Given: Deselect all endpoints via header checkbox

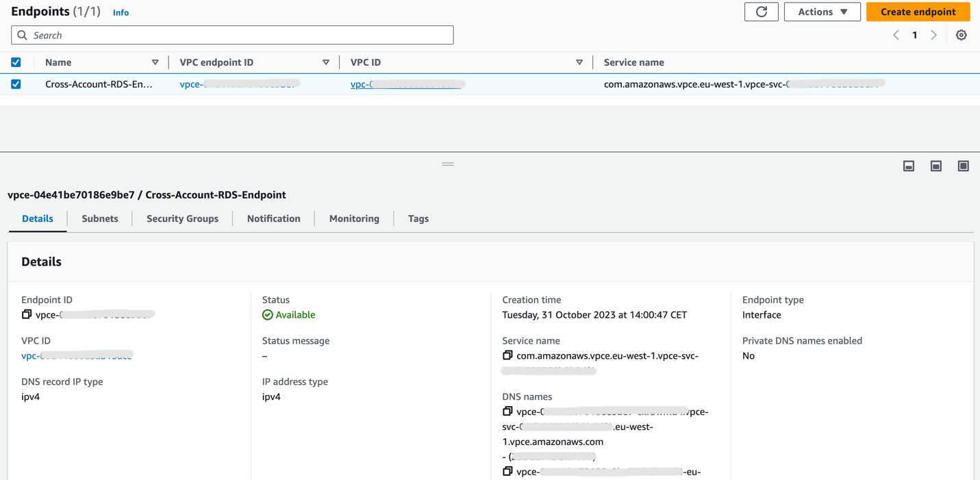Looking at the screenshot, I should 16,62.
